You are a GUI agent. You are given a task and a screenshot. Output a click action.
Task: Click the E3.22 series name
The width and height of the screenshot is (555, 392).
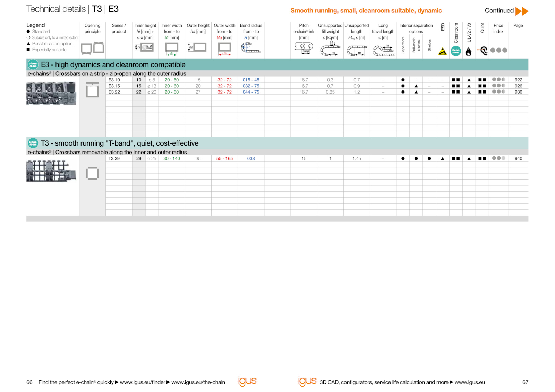[114, 92]
